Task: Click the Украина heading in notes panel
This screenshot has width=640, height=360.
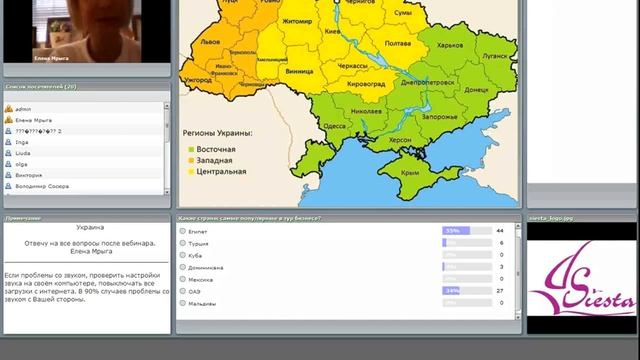Action: click(90, 227)
